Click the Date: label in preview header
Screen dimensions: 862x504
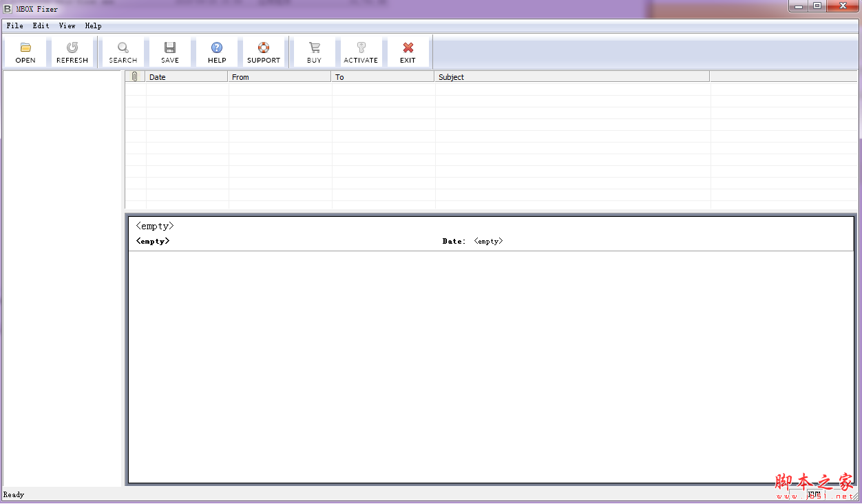454,242
